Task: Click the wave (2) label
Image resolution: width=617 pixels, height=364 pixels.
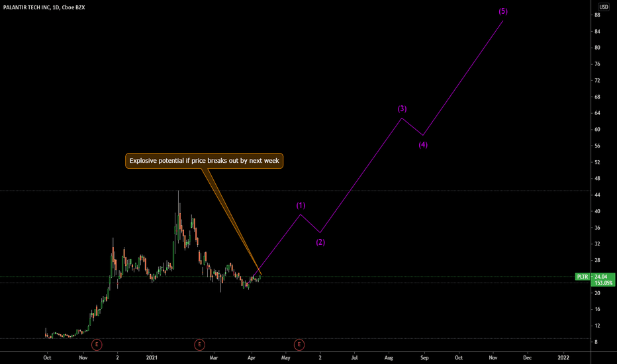Action: point(320,242)
